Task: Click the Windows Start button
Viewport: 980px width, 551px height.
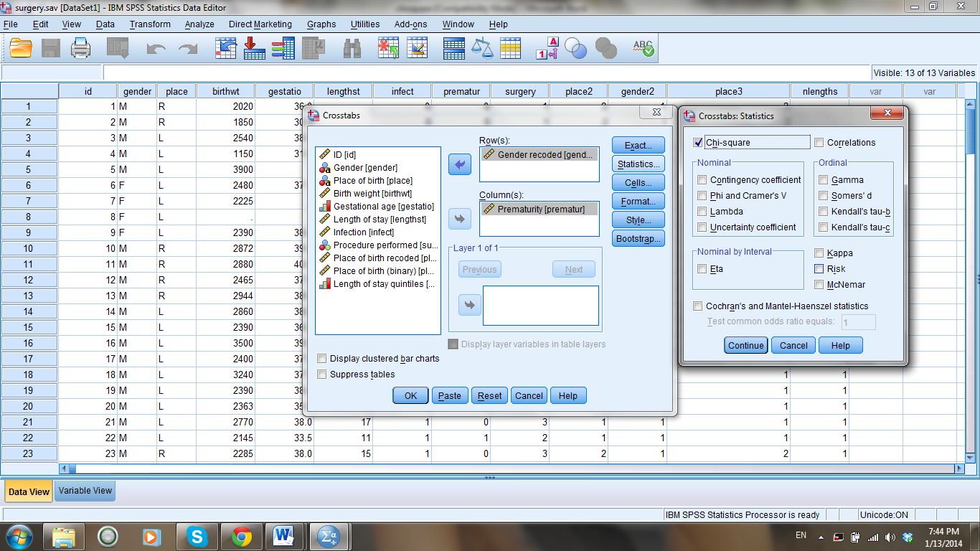Action: (x=19, y=537)
